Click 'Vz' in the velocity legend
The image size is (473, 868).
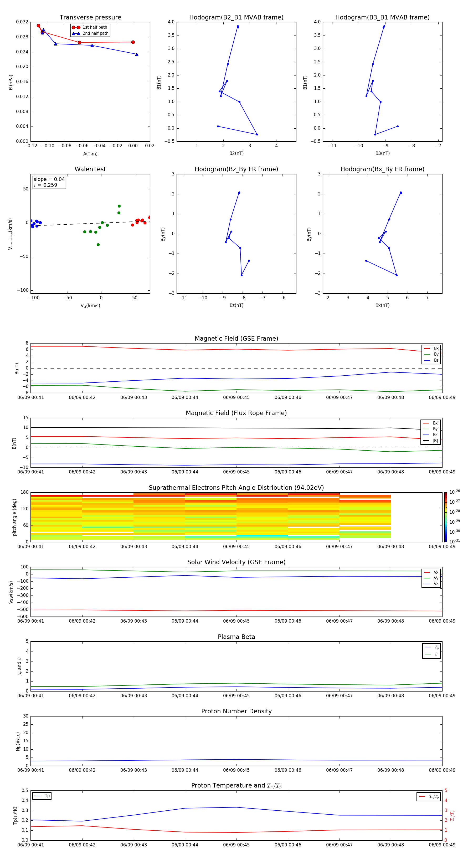(431, 584)
